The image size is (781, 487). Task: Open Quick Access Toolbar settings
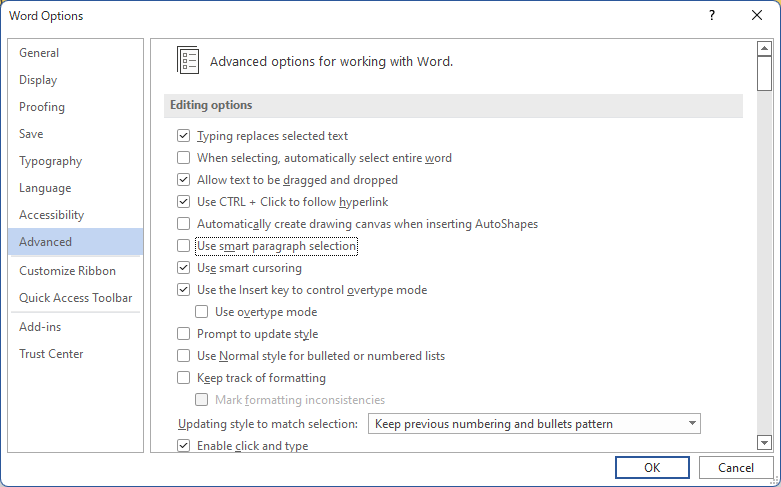(75, 297)
